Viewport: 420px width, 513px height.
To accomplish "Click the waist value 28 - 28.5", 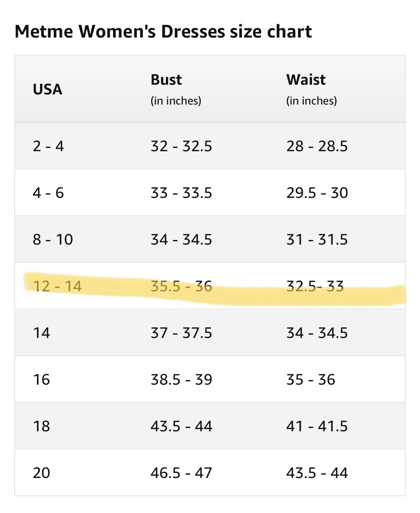I will [317, 146].
